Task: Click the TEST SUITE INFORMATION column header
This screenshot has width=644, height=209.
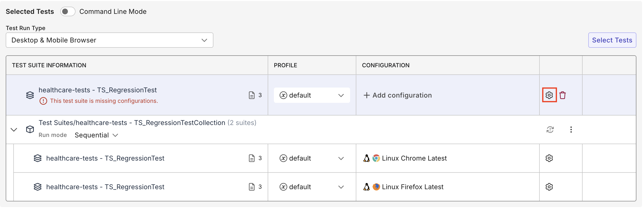Action: pyautogui.click(x=49, y=65)
